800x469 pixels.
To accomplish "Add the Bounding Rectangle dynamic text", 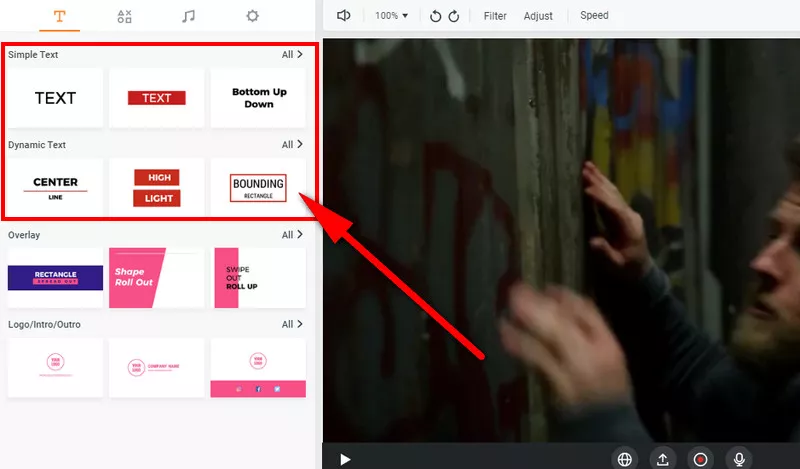I will point(258,188).
